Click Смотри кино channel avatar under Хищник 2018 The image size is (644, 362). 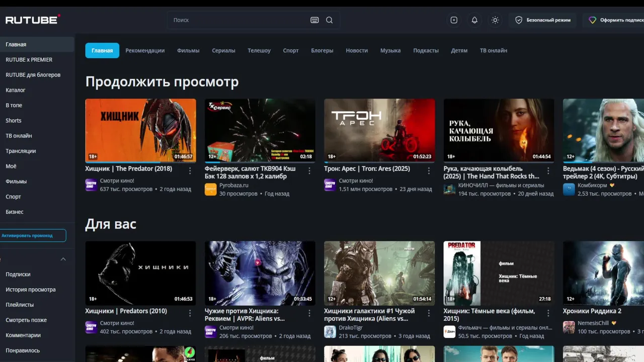(91, 185)
